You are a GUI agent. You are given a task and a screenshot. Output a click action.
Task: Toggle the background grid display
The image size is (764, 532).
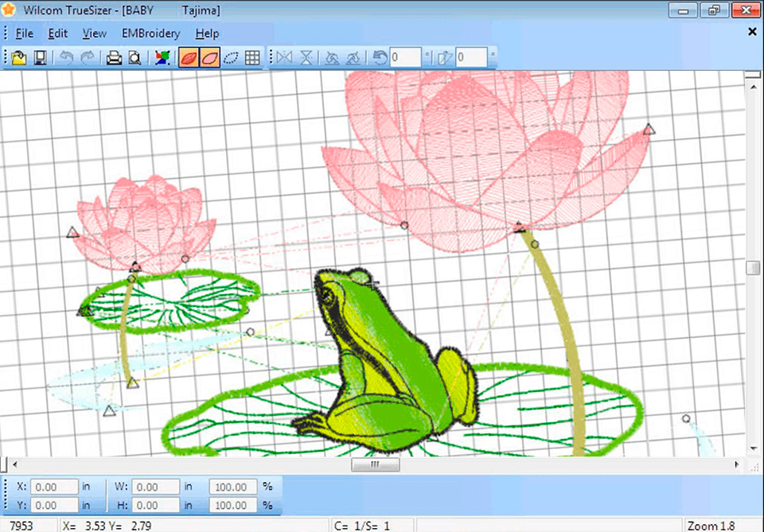(253, 57)
